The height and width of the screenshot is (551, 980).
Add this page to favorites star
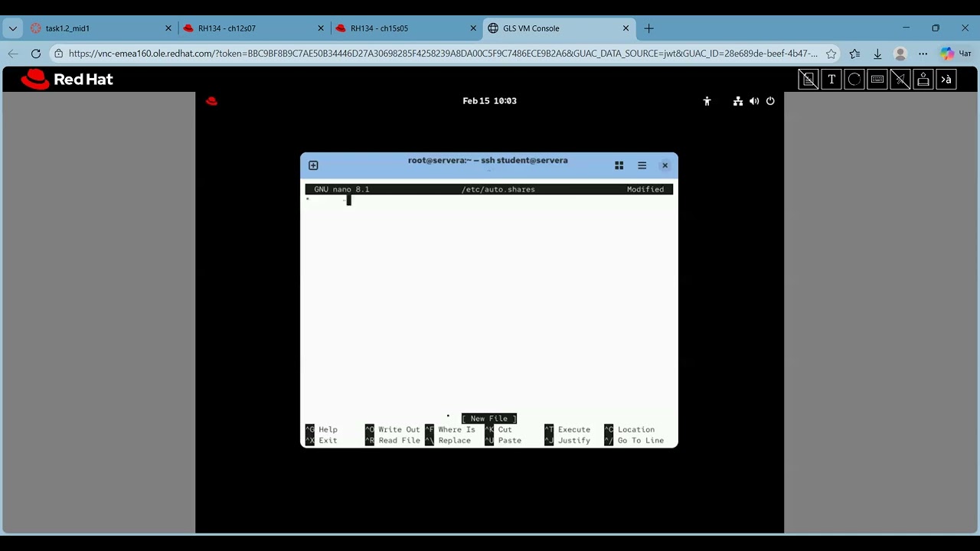[831, 54]
